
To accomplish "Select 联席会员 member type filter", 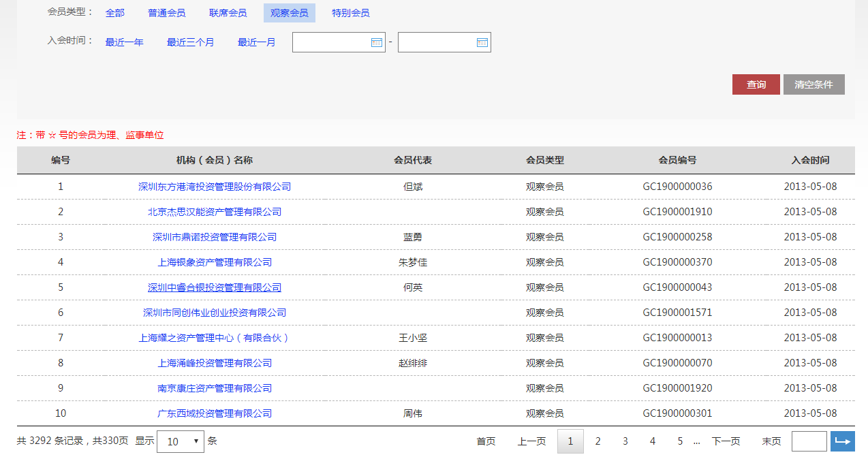I will click(x=228, y=13).
